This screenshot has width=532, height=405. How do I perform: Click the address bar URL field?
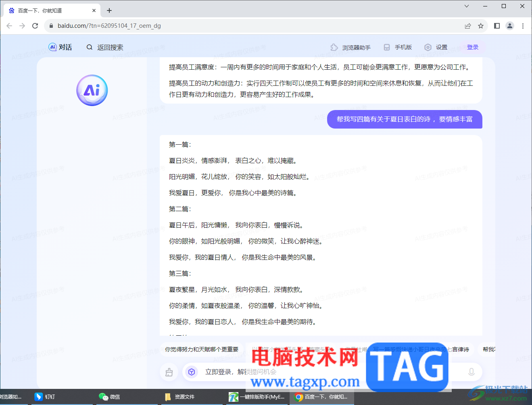[x=258, y=26]
